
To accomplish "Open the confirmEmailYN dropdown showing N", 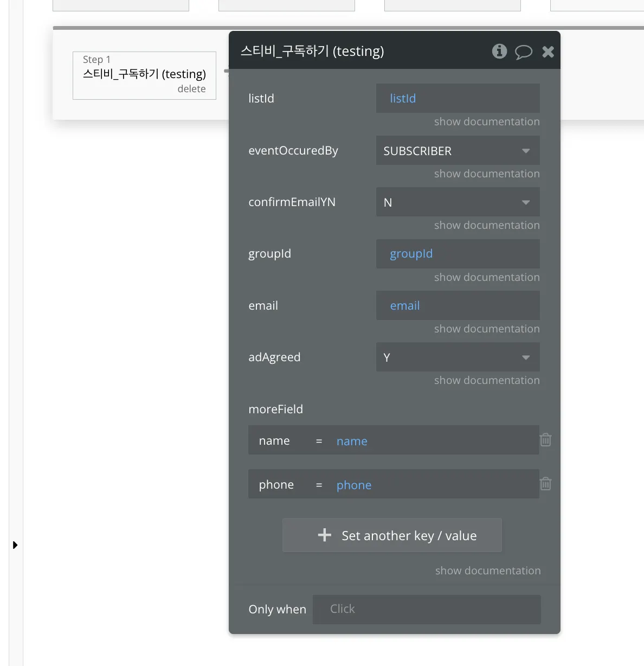I will pyautogui.click(x=458, y=202).
